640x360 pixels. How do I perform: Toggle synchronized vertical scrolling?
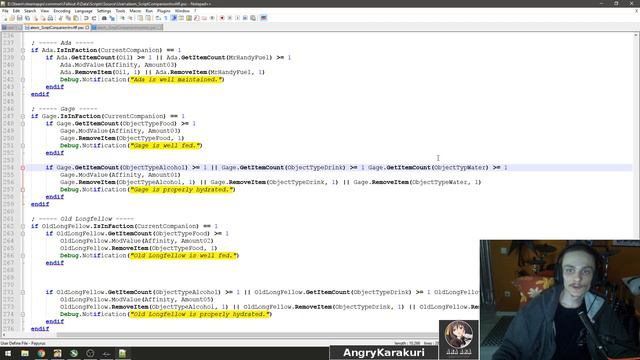(x=140, y=18)
